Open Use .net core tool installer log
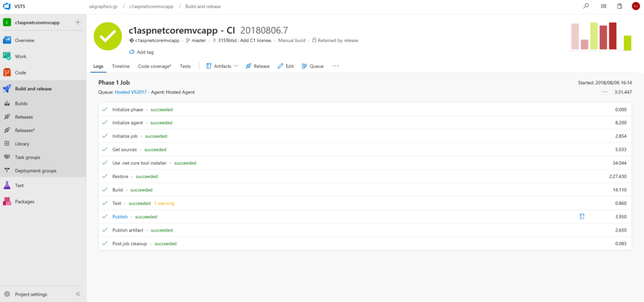 click(365, 163)
